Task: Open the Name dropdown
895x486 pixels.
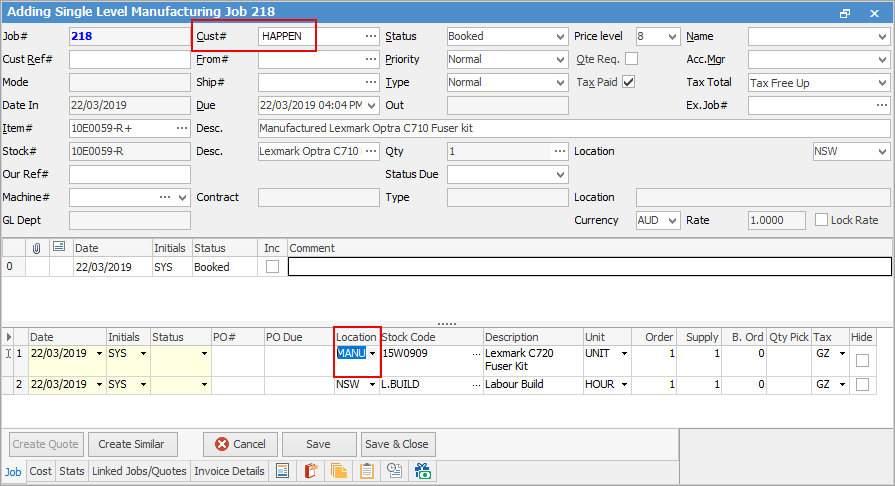Action: pos(882,37)
